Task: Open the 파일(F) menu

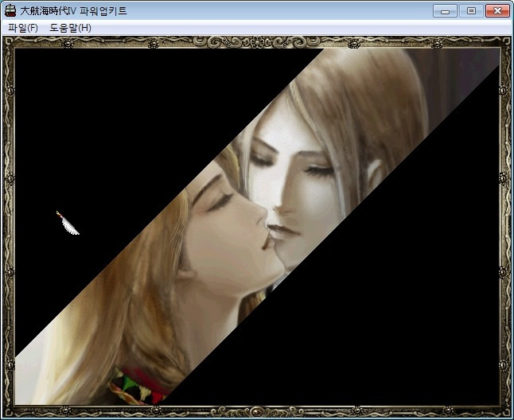Action: pyautogui.click(x=23, y=28)
